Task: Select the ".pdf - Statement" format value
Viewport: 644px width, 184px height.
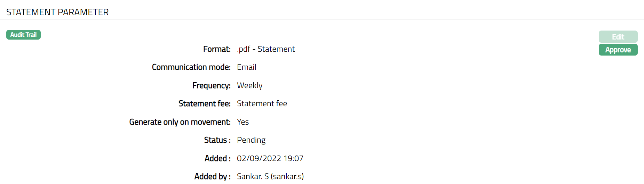Action: 266,49
